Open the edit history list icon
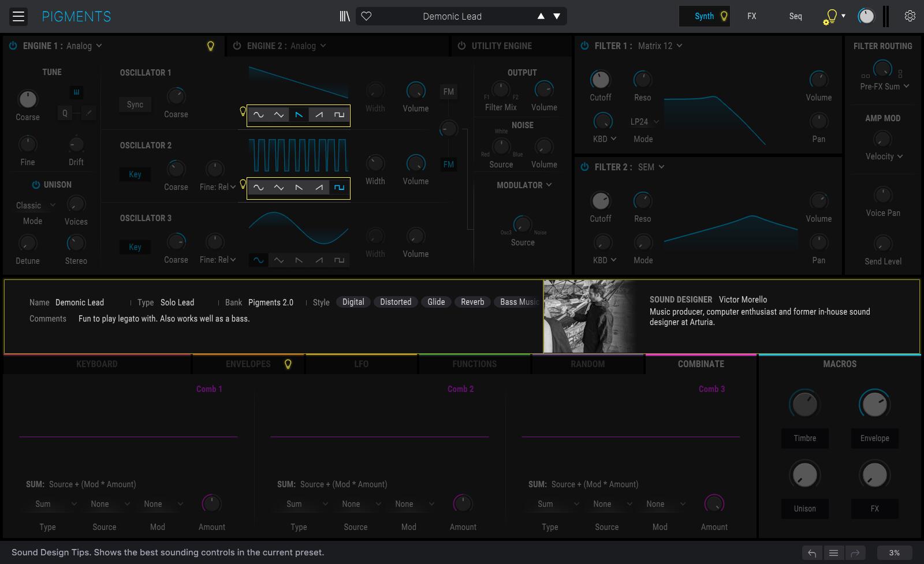This screenshot has width=924, height=564. pyautogui.click(x=833, y=553)
